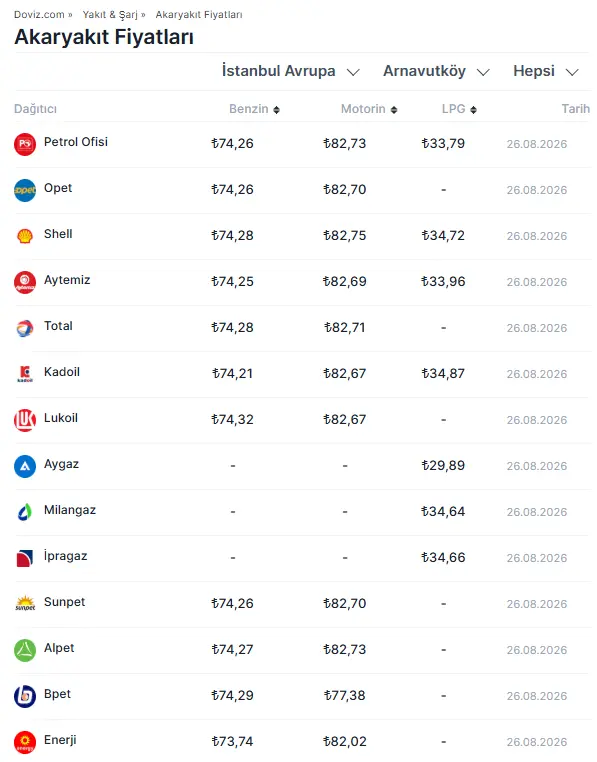Click the Kadoil logo icon

point(25,374)
